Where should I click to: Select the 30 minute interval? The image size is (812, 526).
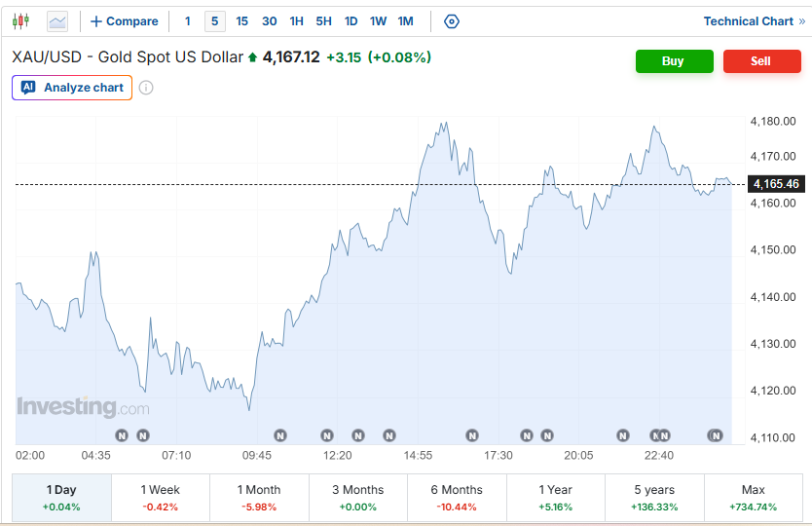click(x=270, y=21)
